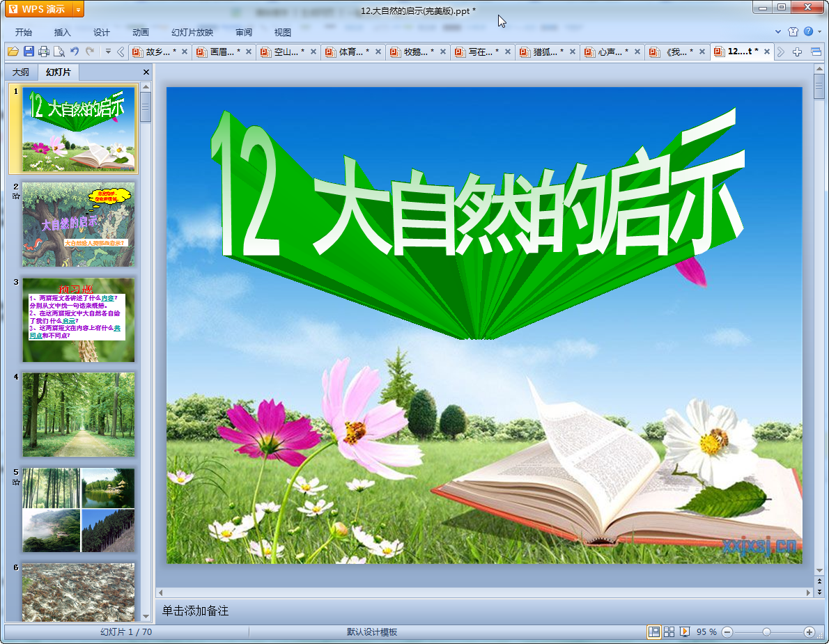829x644 pixels.
Task: Click thumbnail pane scrollbar down arrow
Action: pyautogui.click(x=146, y=617)
